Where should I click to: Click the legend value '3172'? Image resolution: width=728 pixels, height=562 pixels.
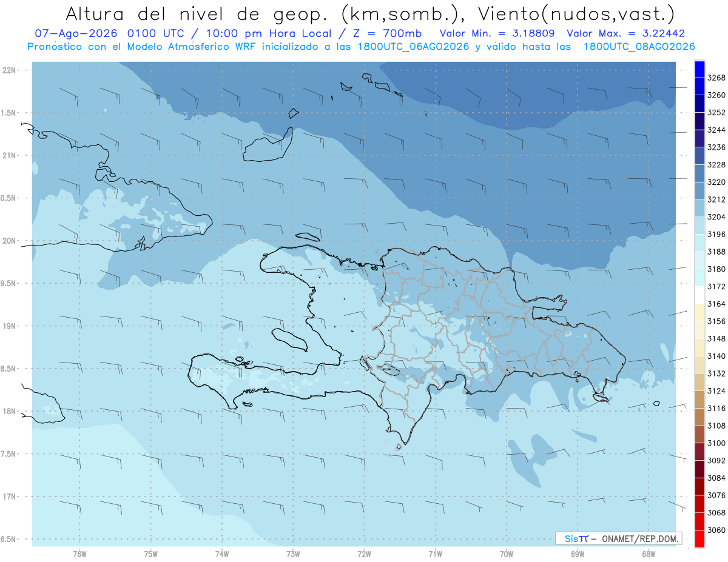coord(716,286)
